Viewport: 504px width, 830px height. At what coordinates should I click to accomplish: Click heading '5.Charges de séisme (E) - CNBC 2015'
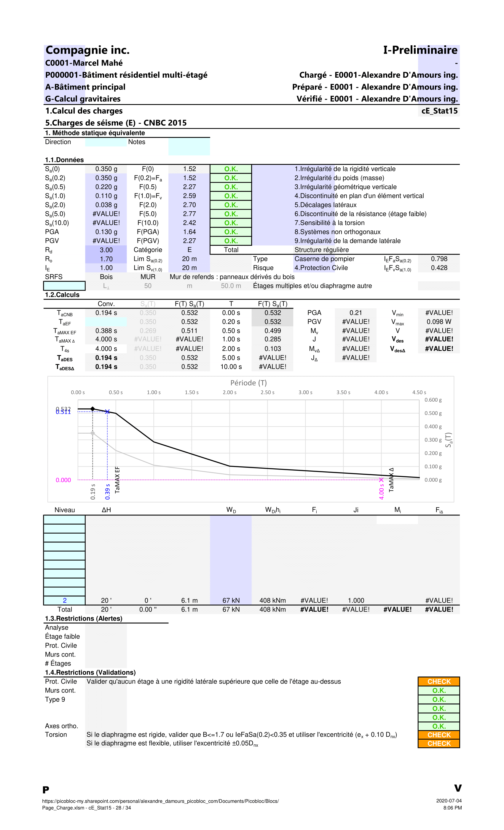pos(116,123)
